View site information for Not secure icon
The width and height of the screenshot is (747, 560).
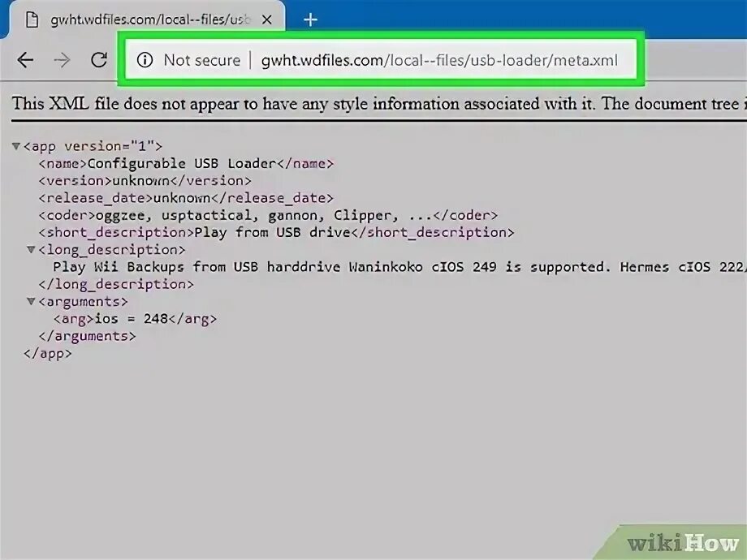pyautogui.click(x=145, y=60)
